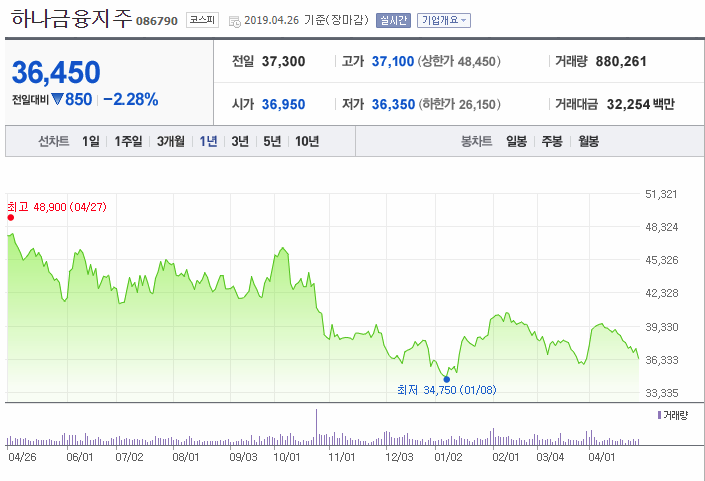
Task: Select the 3년 line chart tab
Action: click(240, 141)
